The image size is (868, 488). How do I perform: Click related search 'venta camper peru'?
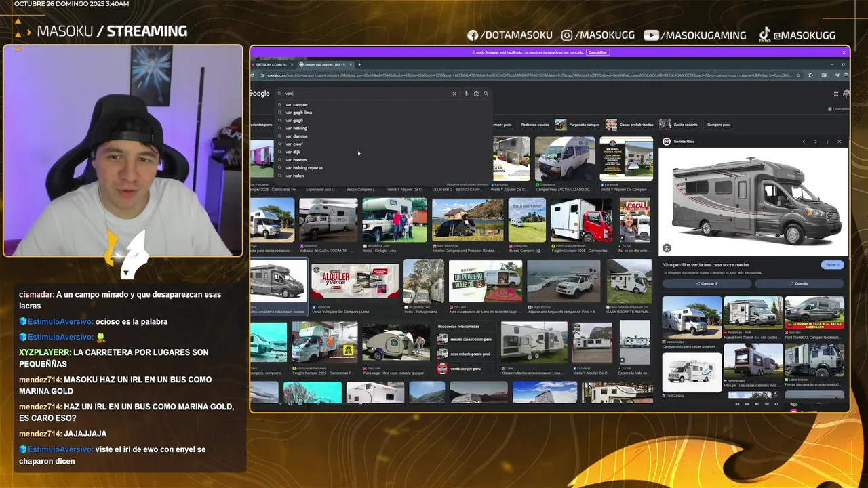pyautogui.click(x=465, y=369)
